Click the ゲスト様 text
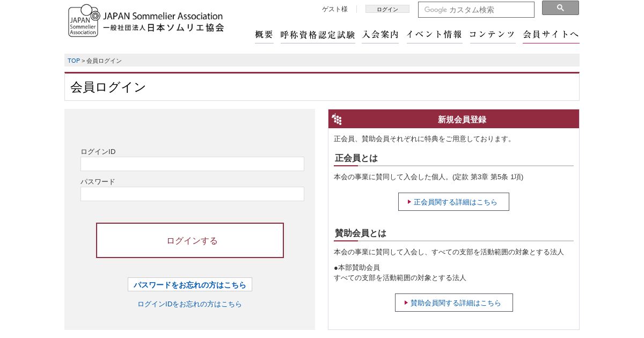Screen dimensions: 644x338 [x=335, y=9]
